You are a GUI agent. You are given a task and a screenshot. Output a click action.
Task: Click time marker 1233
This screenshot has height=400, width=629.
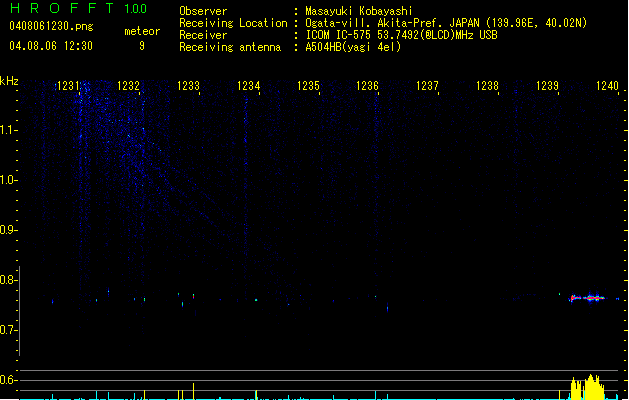click(188, 86)
